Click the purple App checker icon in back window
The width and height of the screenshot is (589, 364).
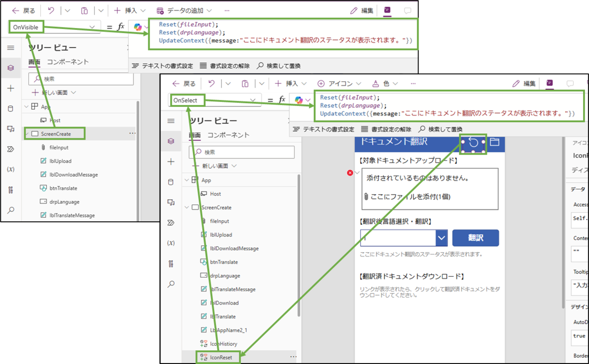point(387,10)
